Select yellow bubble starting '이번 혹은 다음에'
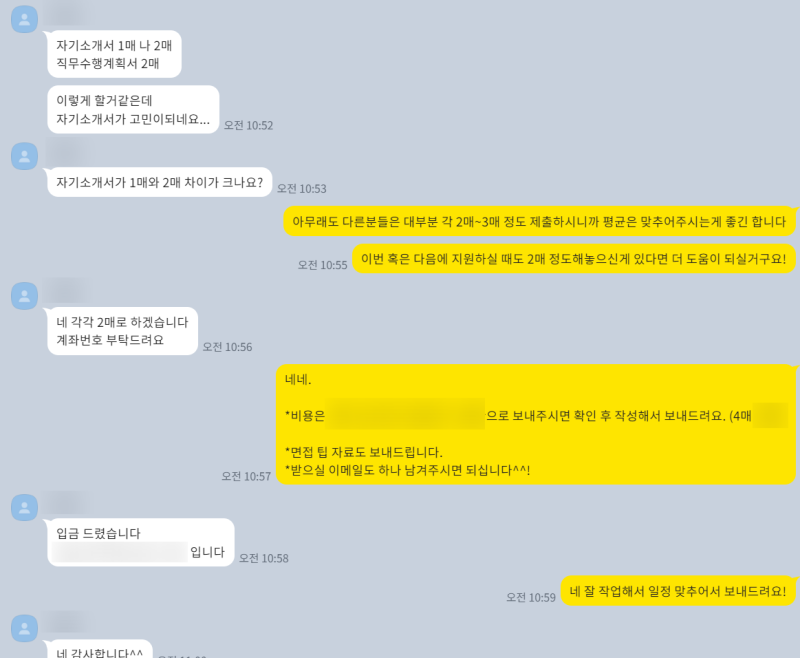 coord(574,259)
